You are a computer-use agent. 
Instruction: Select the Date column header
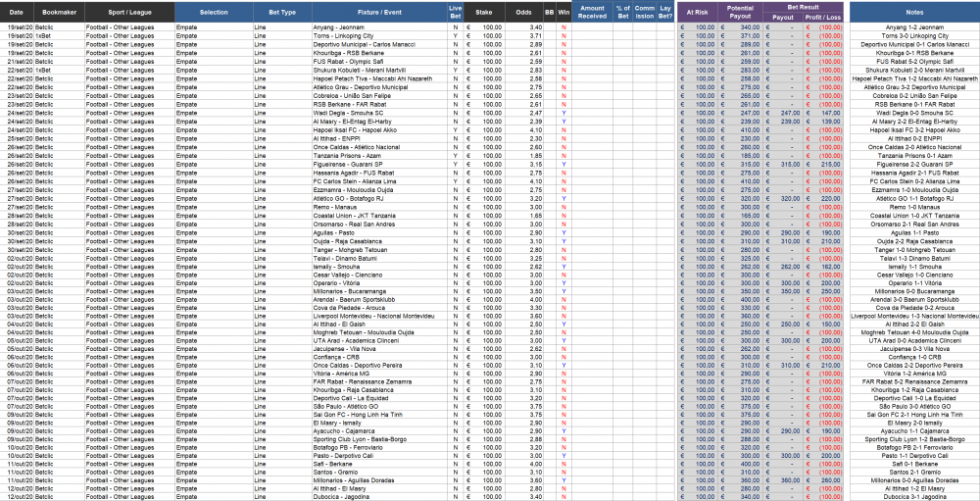coord(17,12)
